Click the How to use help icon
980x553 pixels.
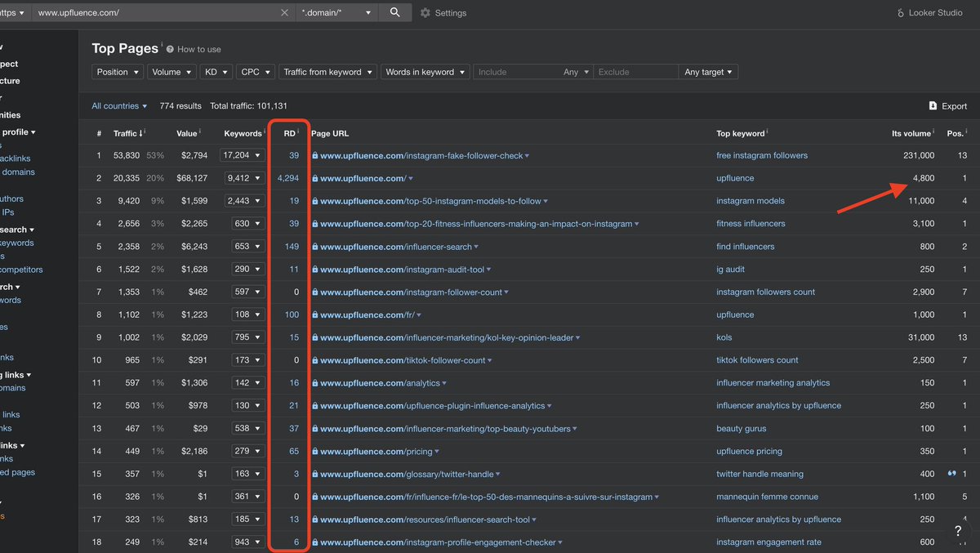pos(170,49)
